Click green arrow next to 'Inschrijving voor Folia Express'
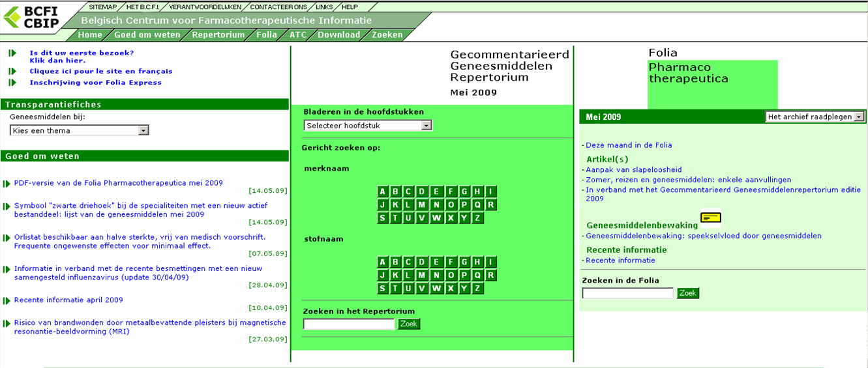Viewport: 868px width, 368px height. point(13,83)
